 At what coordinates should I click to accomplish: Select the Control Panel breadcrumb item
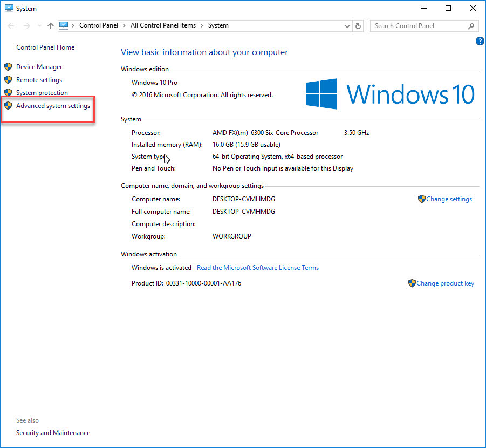(99, 25)
